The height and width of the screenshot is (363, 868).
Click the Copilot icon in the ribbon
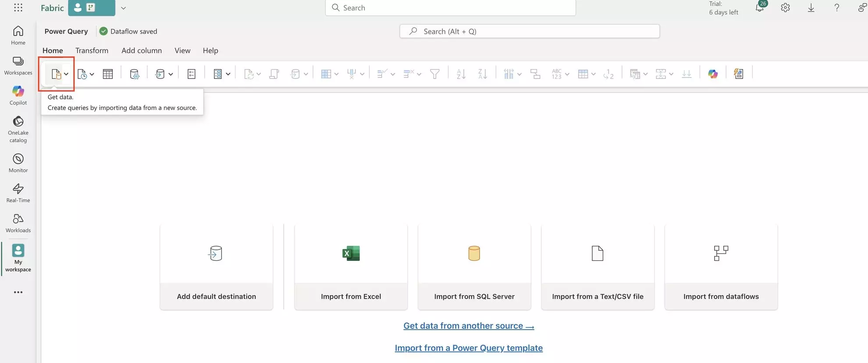pyautogui.click(x=713, y=74)
